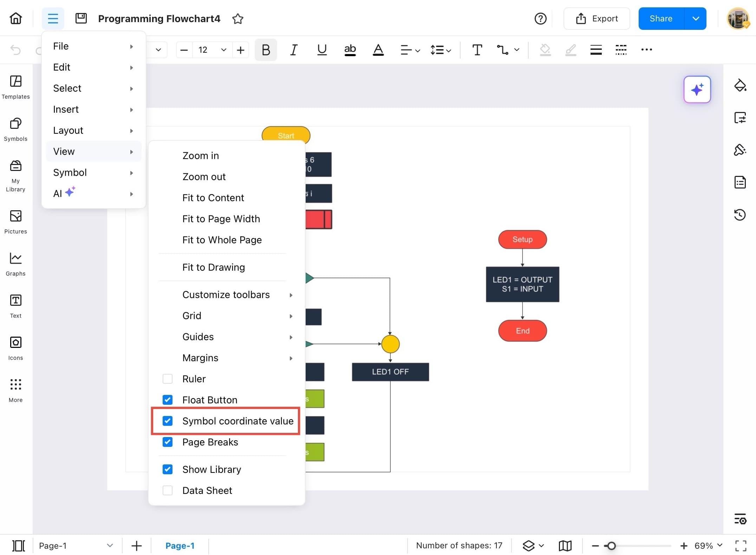The width and height of the screenshot is (756, 555).
Task: Enter fullscreen mode from status bar
Action: pos(741,546)
